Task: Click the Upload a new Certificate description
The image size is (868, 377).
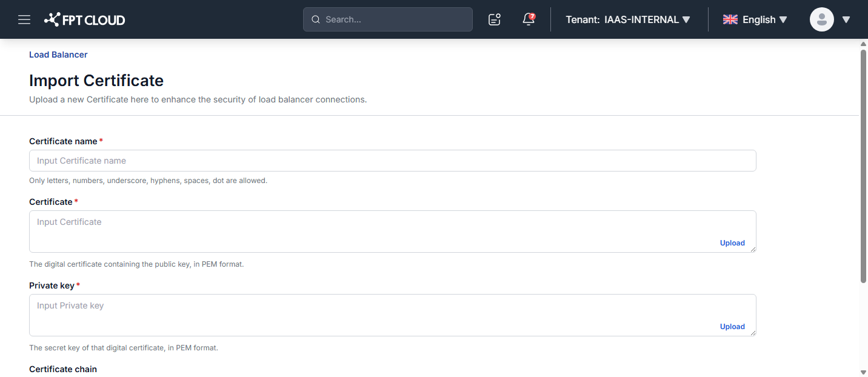Action: (198, 99)
